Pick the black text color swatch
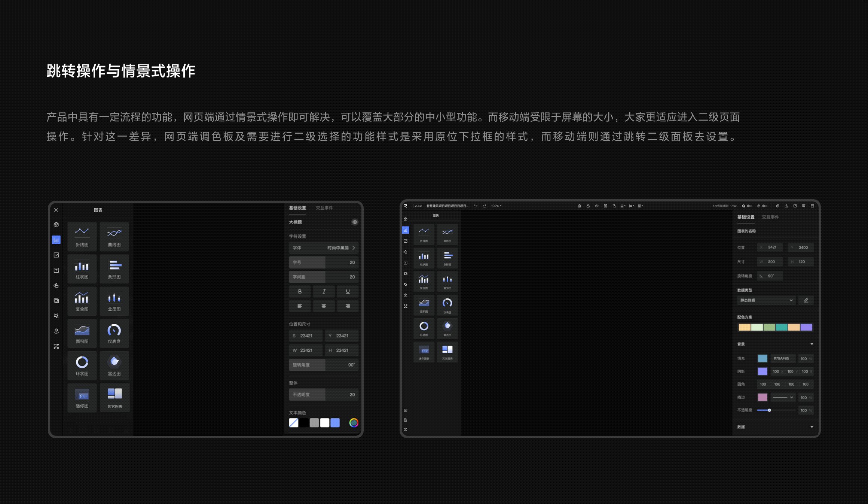 point(304,423)
